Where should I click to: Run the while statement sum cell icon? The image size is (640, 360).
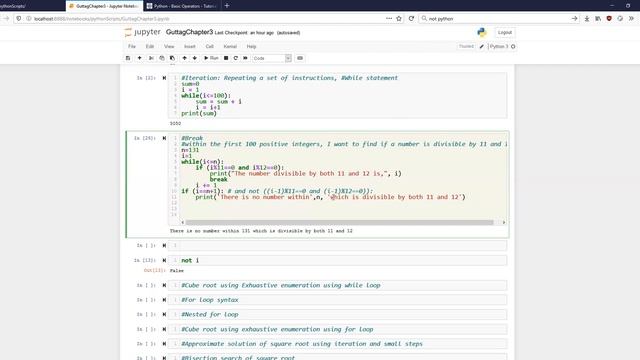164,78
